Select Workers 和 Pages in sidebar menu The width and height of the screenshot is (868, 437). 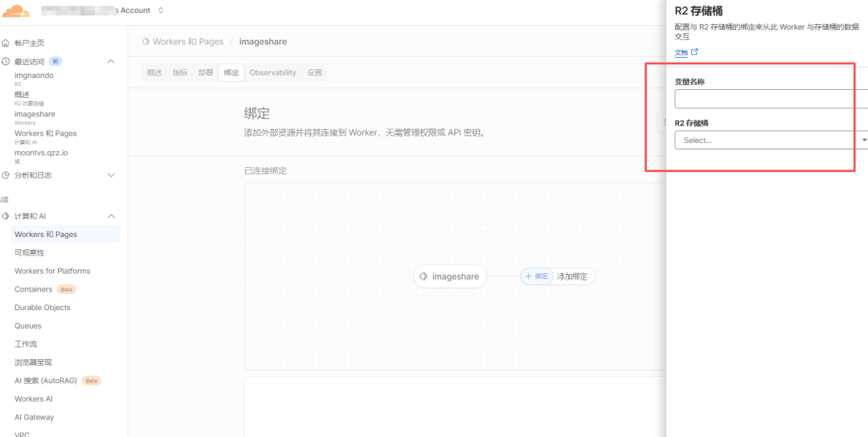pos(65,235)
